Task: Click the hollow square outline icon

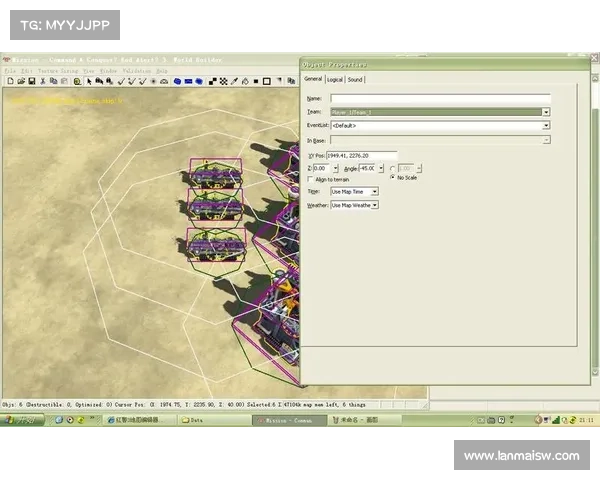Action: coord(267,81)
